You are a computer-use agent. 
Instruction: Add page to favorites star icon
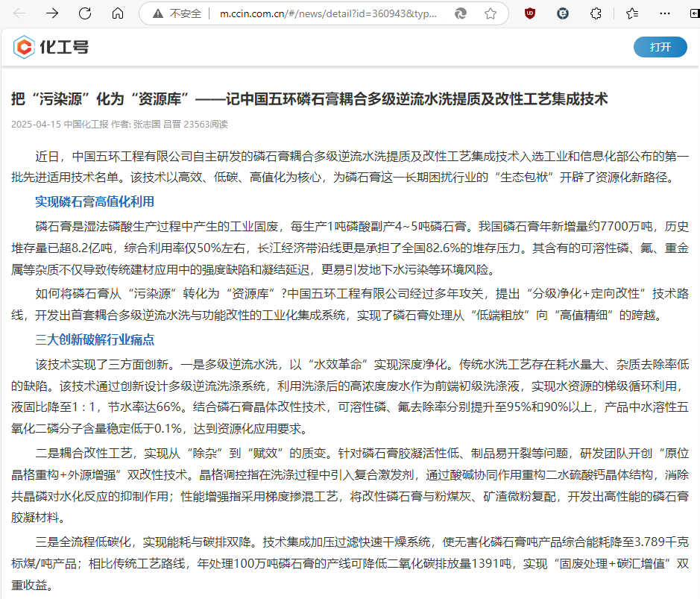(x=491, y=14)
